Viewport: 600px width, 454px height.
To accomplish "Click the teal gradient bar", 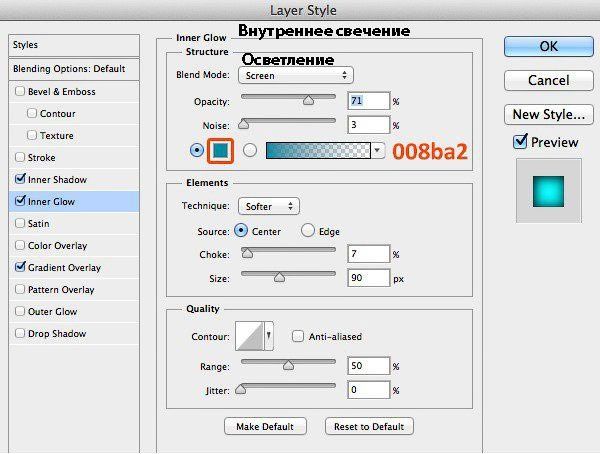I will (x=318, y=150).
